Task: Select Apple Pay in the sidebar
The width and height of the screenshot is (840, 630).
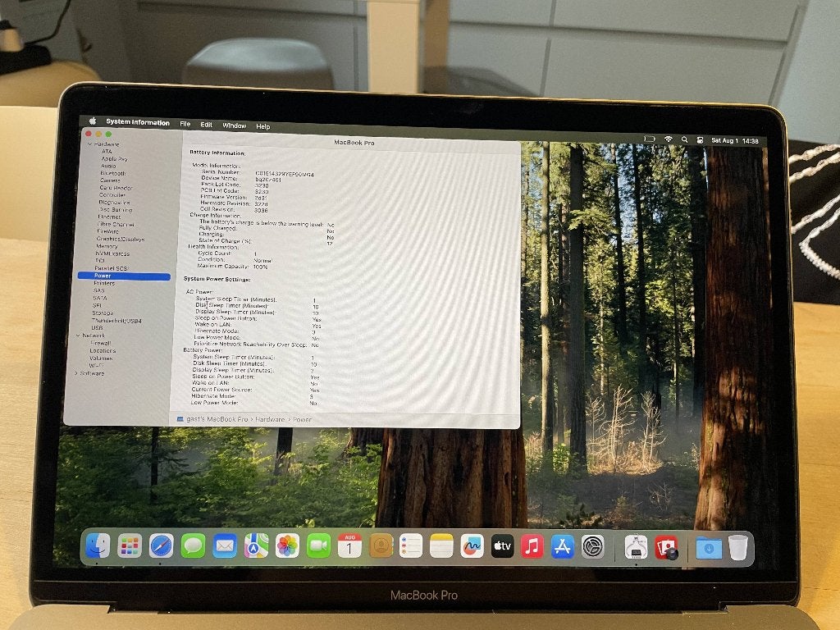Action: pyautogui.click(x=114, y=158)
